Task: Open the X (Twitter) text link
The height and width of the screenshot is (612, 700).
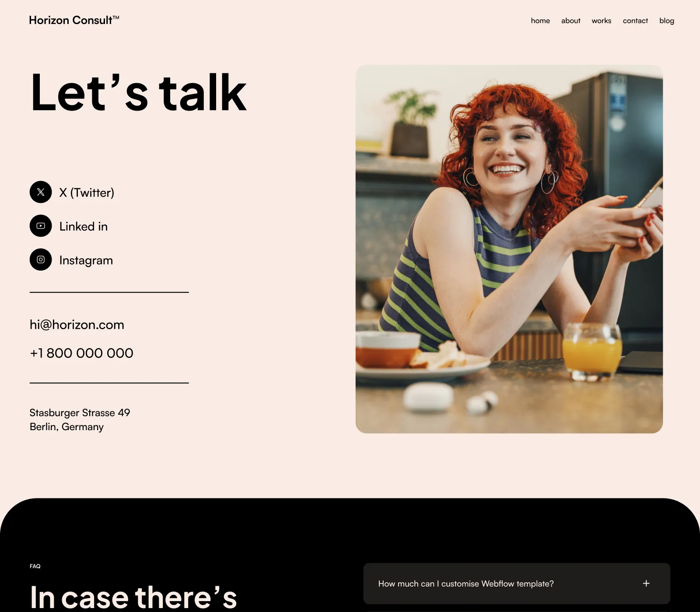Action: click(x=87, y=192)
